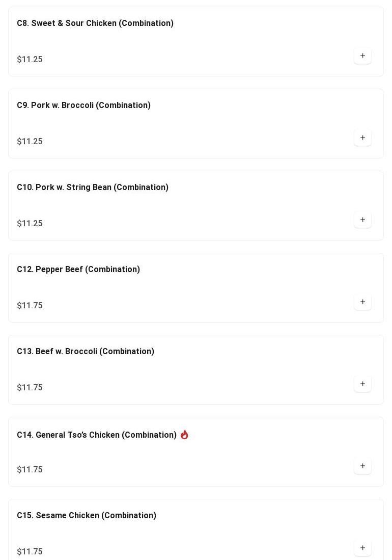Add C9 Pork w. Broccoli combination
Viewport: 392px width, 560px height.
pyautogui.click(x=362, y=138)
